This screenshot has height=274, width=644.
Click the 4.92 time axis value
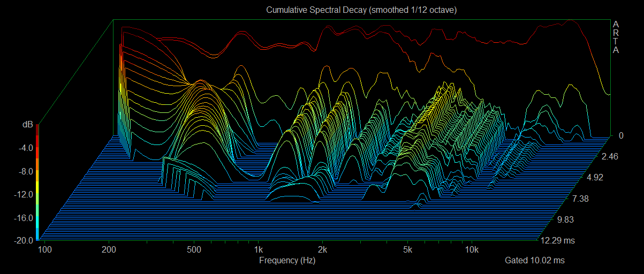595,178
